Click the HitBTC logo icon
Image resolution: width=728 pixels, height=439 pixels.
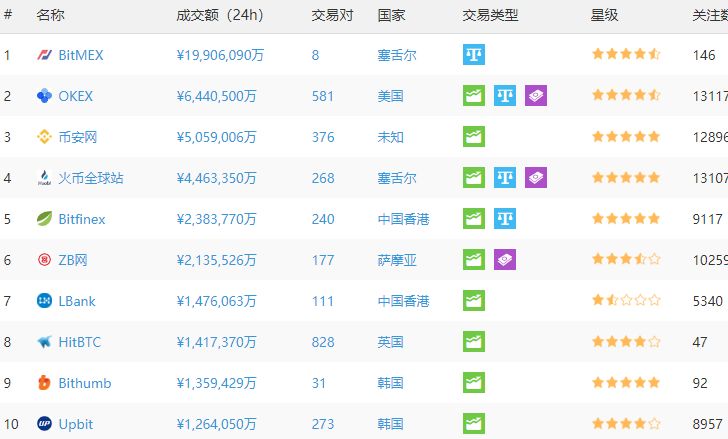44,342
